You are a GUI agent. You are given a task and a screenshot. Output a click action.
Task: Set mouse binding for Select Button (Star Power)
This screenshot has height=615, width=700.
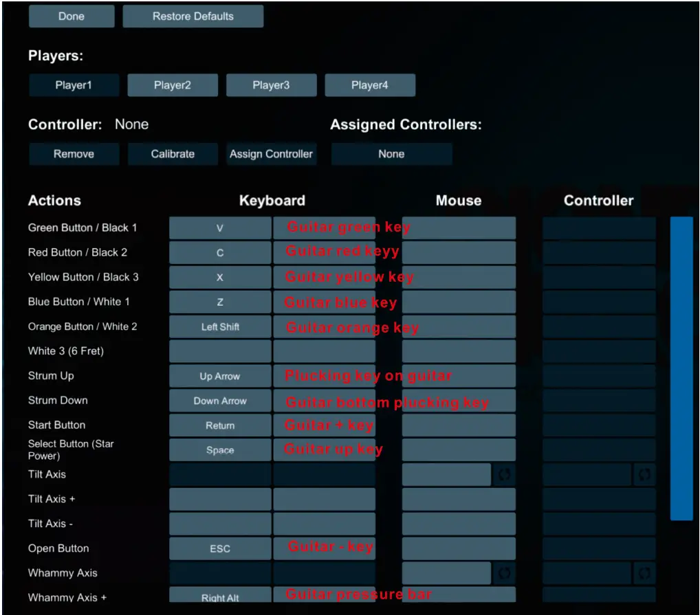(x=459, y=450)
